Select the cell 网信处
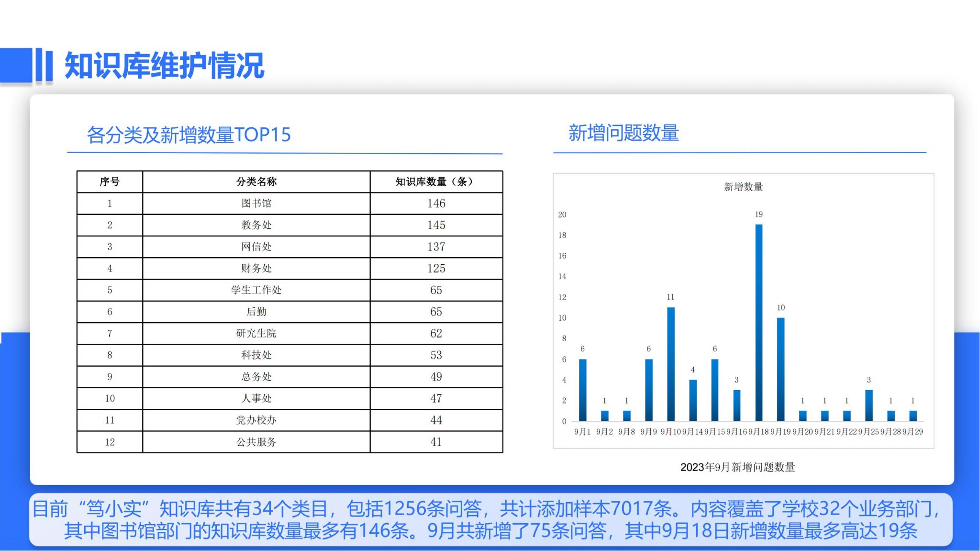Screen dimensions: 980x551 coord(256,247)
